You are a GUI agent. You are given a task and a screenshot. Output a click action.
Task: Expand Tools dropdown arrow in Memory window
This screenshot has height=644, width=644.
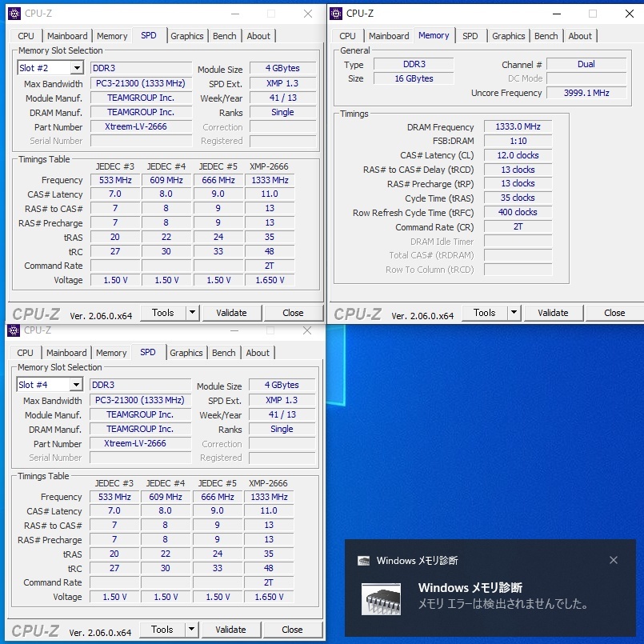[x=514, y=313]
